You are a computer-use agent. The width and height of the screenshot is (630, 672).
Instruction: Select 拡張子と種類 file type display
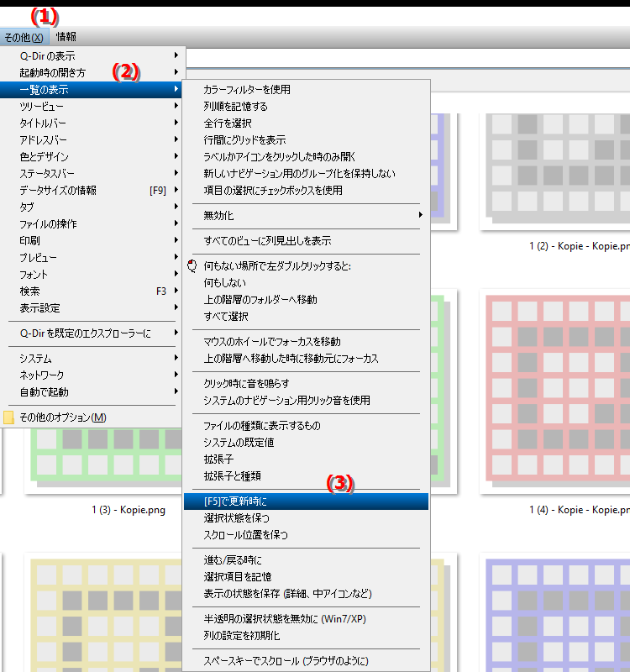[x=306, y=475]
